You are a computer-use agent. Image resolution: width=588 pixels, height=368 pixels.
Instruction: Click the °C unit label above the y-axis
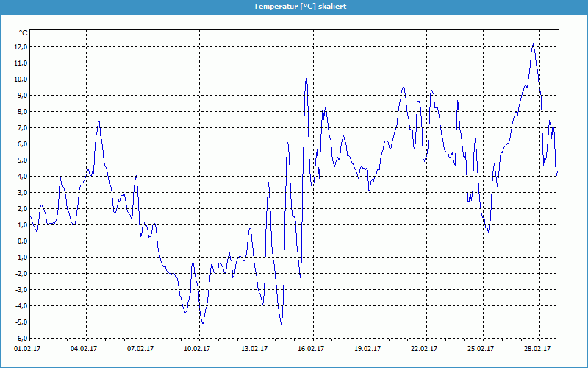click(23, 32)
